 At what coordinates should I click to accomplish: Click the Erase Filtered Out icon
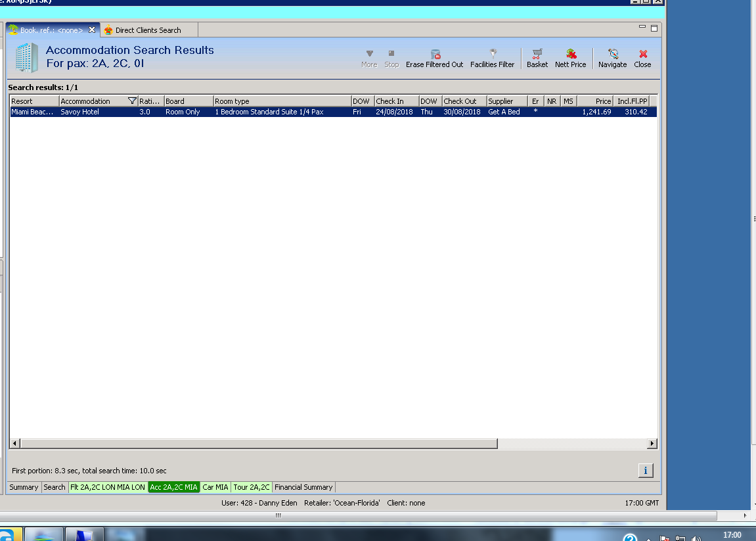click(434, 59)
